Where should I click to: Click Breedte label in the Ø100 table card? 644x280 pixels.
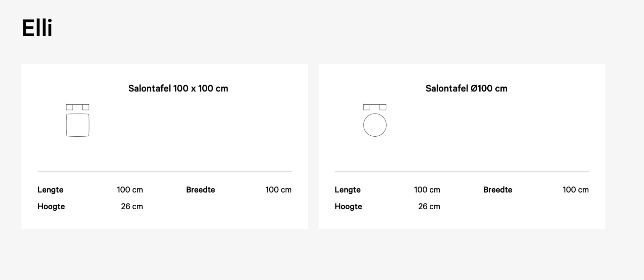click(497, 190)
